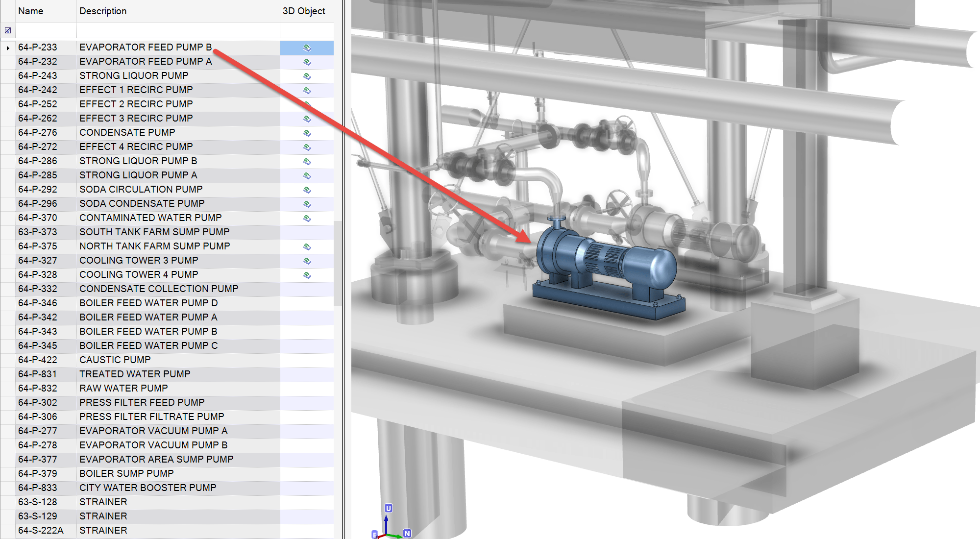Click 3D object icon for Soda Circulation Pump
Image resolution: width=980 pixels, height=539 pixels.
[307, 190]
